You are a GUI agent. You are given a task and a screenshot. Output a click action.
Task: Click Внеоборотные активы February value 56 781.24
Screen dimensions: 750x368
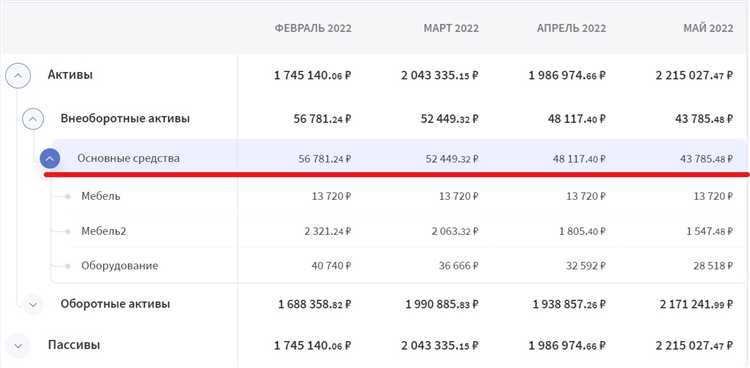(x=323, y=119)
